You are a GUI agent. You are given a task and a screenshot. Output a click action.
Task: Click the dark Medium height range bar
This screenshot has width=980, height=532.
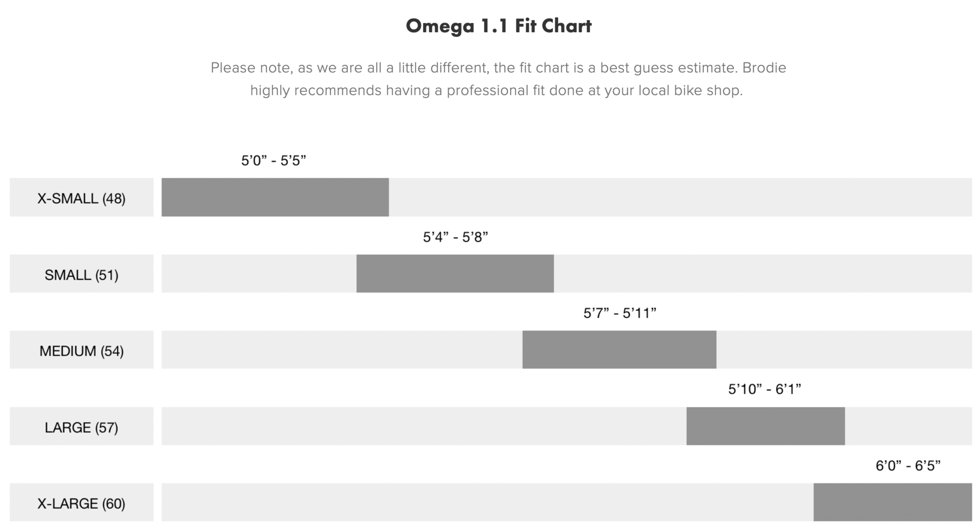619,350
